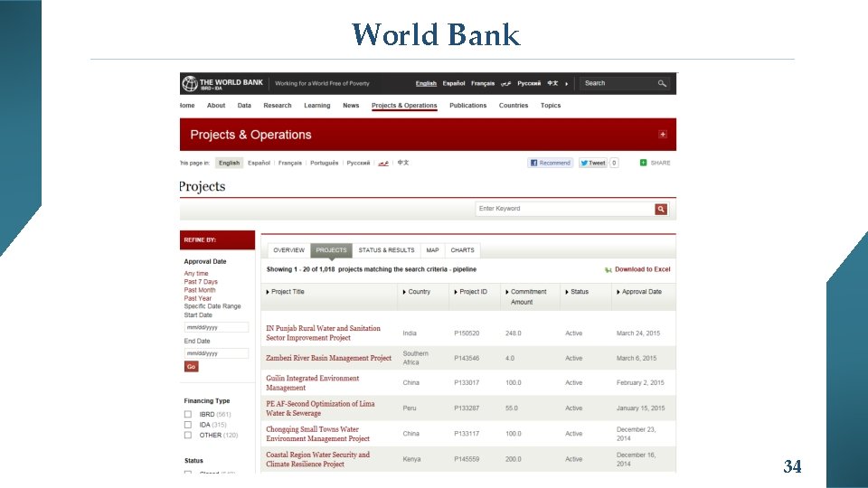Expand the Projects & Operations plus icon
The height and width of the screenshot is (488, 868).
(663, 135)
